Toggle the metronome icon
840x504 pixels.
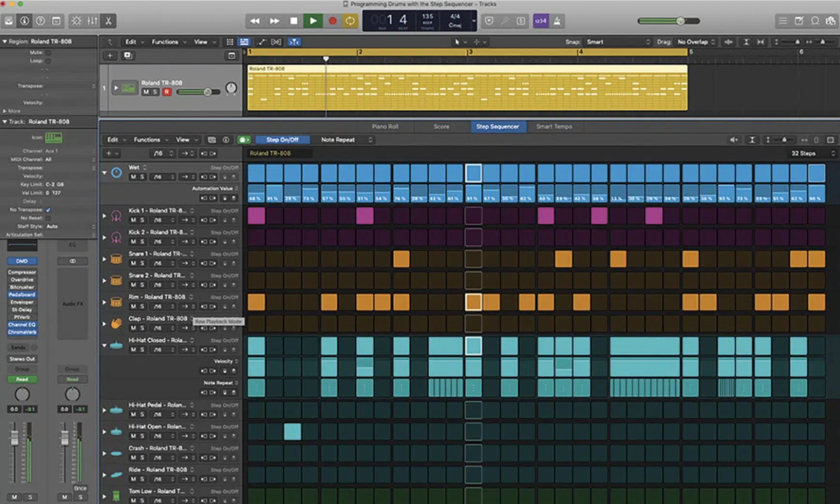tap(557, 21)
